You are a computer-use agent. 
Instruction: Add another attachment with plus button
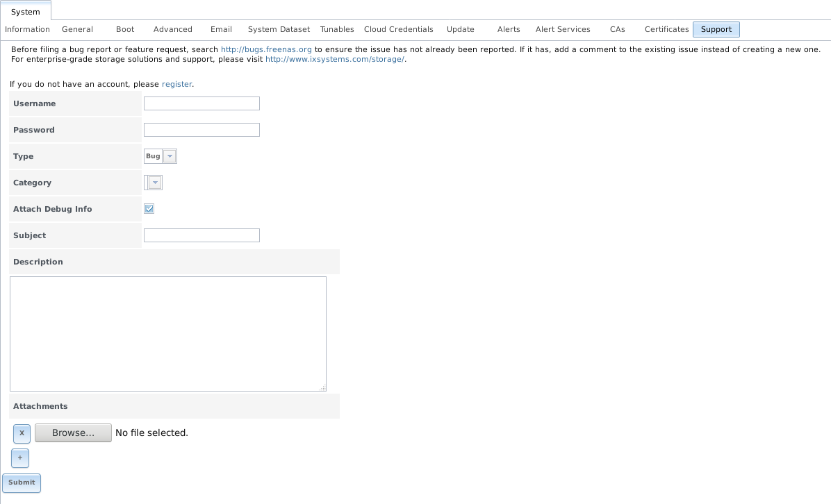(x=20, y=458)
